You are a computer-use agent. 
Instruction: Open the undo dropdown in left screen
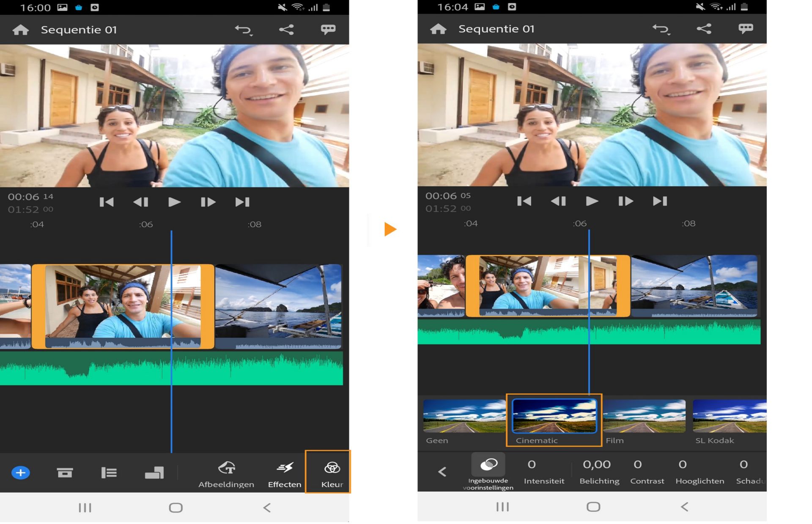(x=244, y=30)
